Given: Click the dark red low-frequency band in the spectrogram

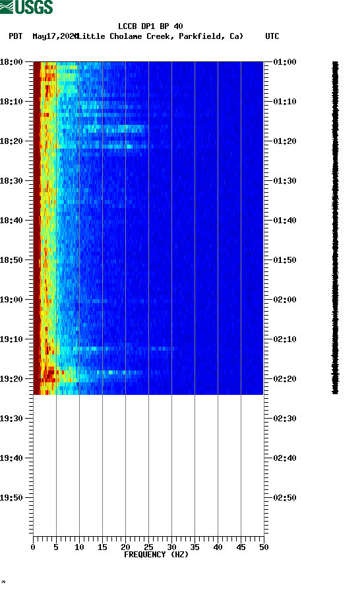Looking at the screenshot, I should tap(37, 228).
